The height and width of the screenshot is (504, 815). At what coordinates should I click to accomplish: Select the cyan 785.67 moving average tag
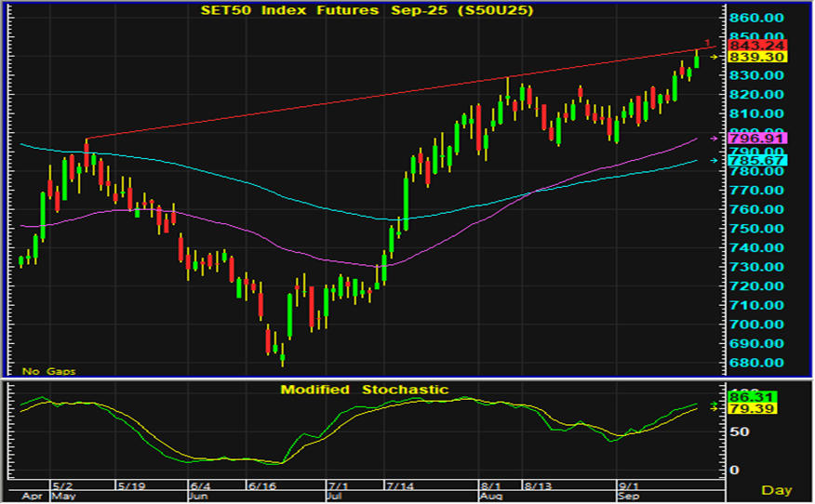point(757,161)
